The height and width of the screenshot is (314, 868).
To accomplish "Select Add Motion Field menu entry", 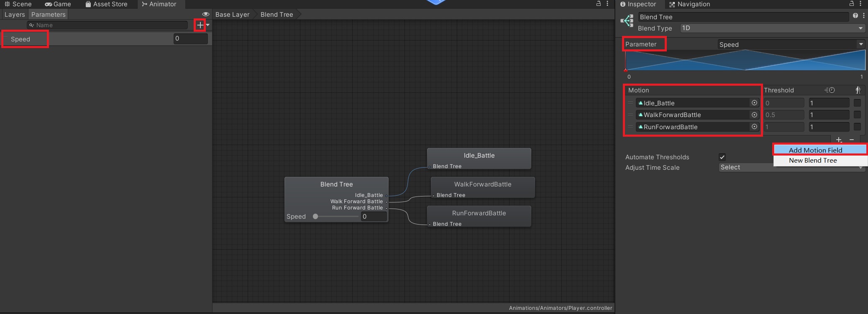I will 815,150.
